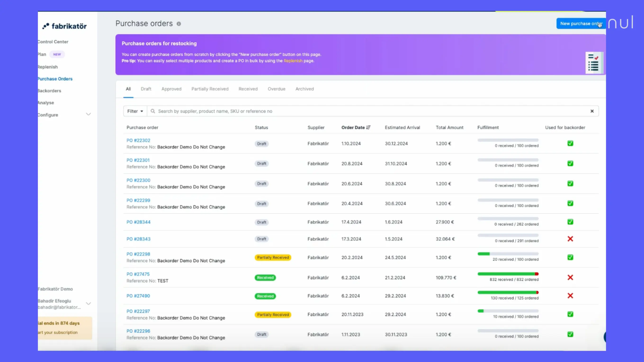644x362 pixels.
Task: Sort by Order Date sort icon
Action: tap(368, 128)
